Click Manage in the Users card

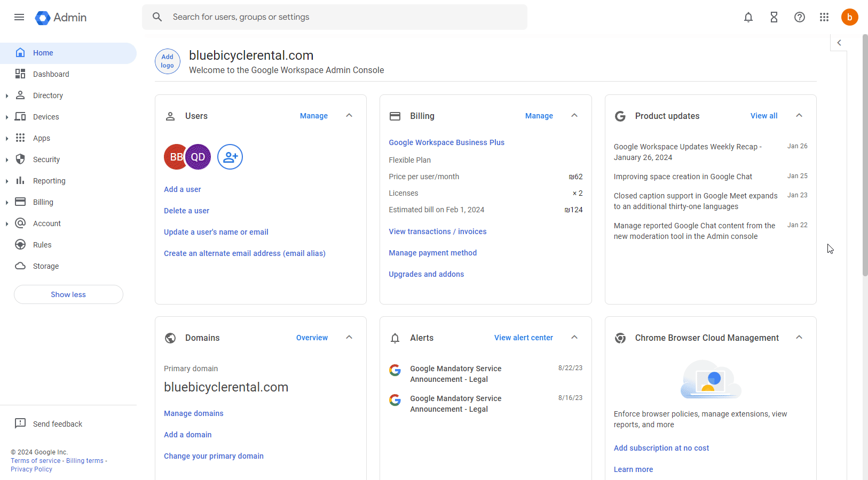point(314,116)
